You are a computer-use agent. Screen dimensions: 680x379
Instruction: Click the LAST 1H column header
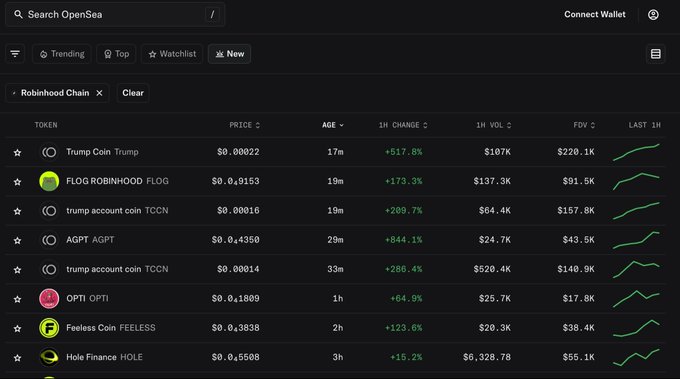(x=644, y=125)
